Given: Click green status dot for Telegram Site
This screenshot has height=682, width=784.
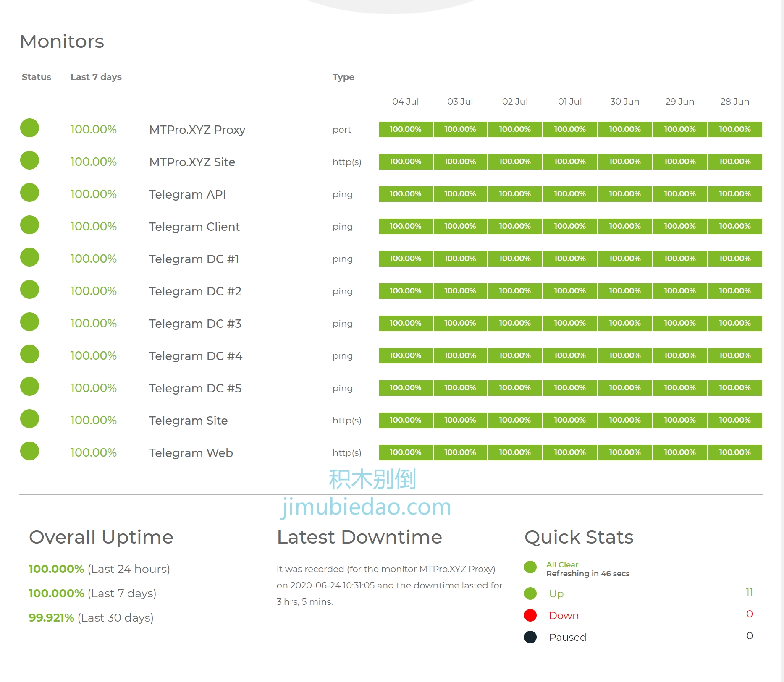Looking at the screenshot, I should click(29, 419).
